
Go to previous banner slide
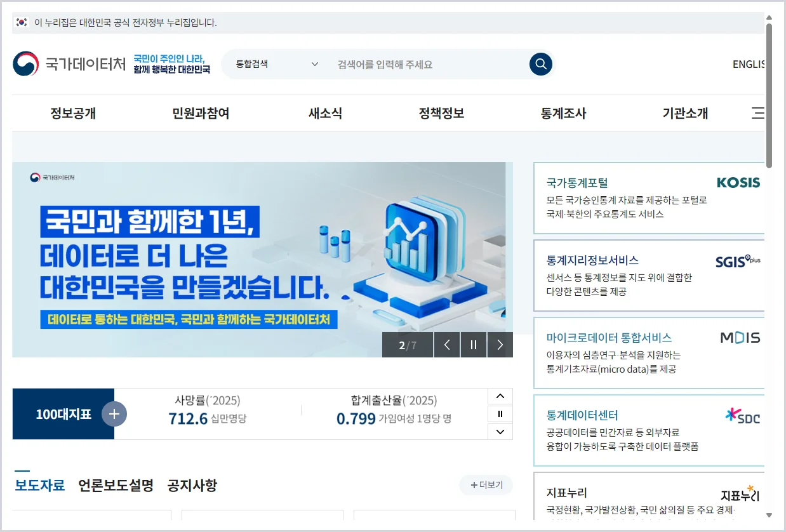point(447,345)
